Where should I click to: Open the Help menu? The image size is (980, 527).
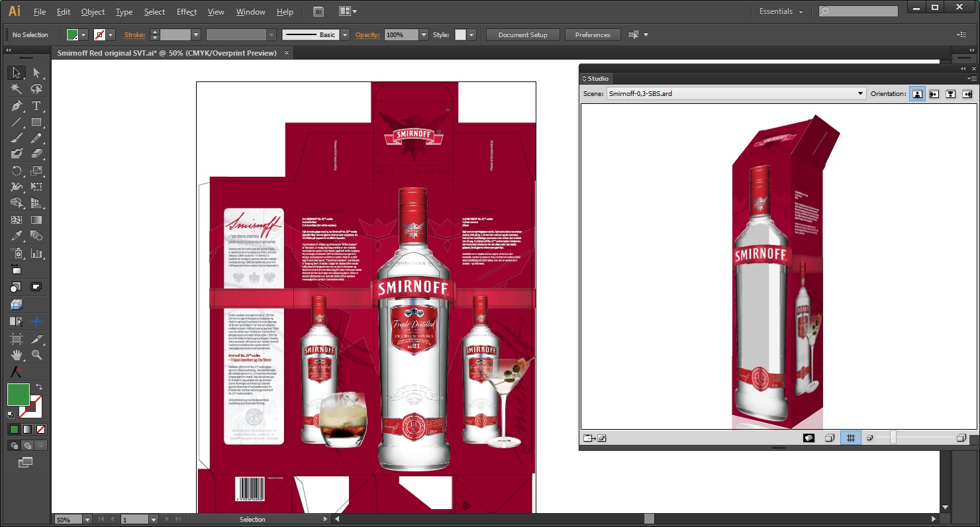(285, 12)
